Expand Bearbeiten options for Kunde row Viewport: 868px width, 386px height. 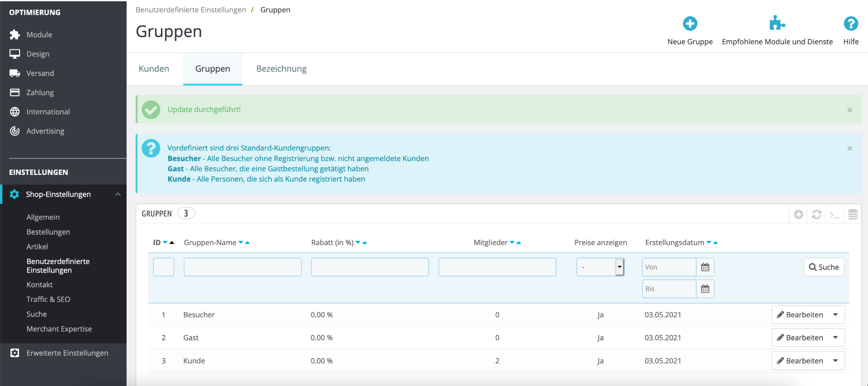(835, 361)
